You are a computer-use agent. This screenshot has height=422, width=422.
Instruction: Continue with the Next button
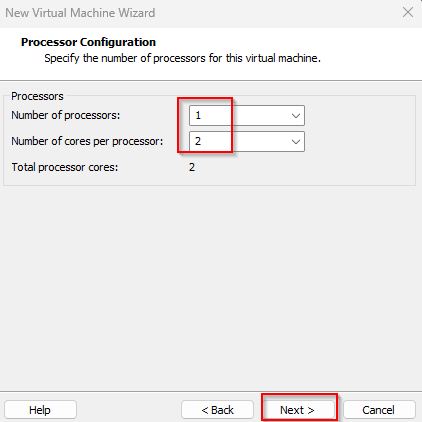pyautogui.click(x=297, y=410)
